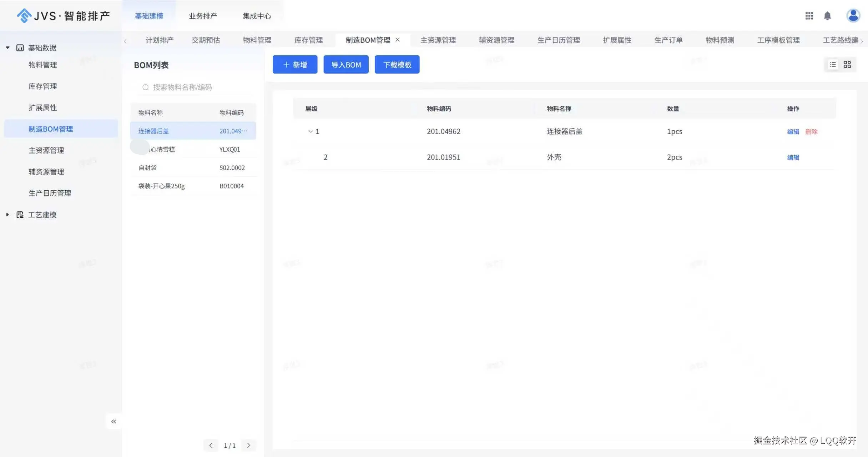Viewport: 868px width, 457px height.
Task: Click the 导入BOM button
Action: click(346, 65)
